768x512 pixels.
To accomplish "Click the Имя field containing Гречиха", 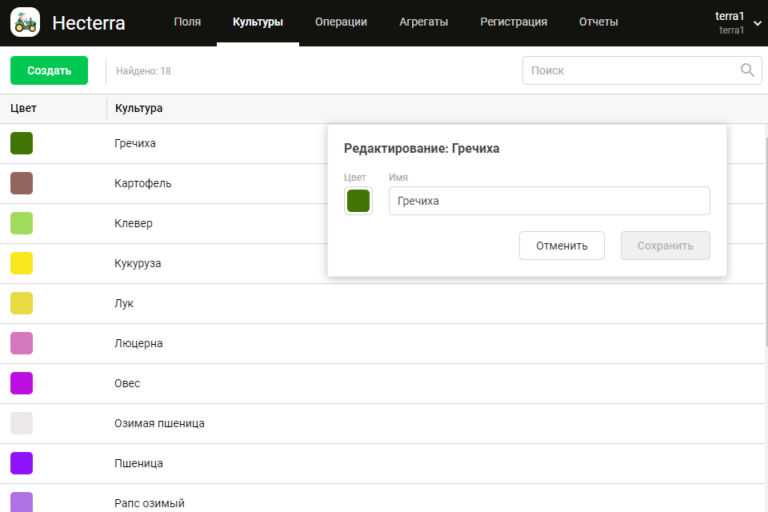I will [x=549, y=201].
